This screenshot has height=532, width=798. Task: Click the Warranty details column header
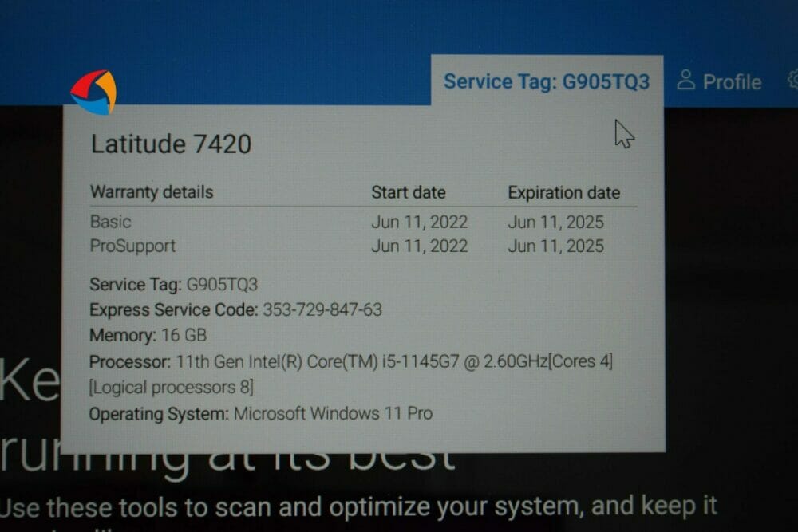tap(152, 192)
